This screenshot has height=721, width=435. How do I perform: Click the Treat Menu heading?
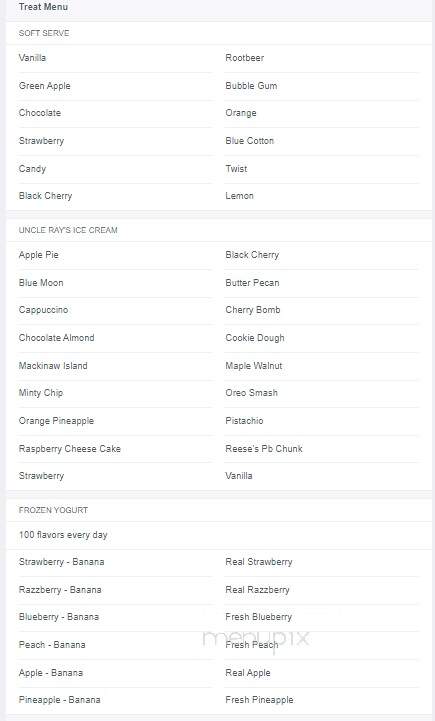point(43,7)
